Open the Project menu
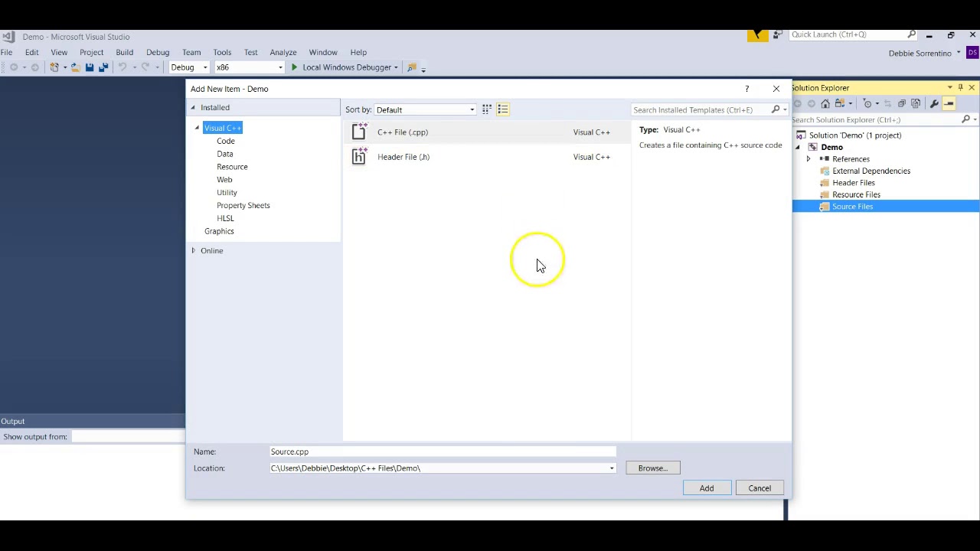980x551 pixels. tap(91, 52)
